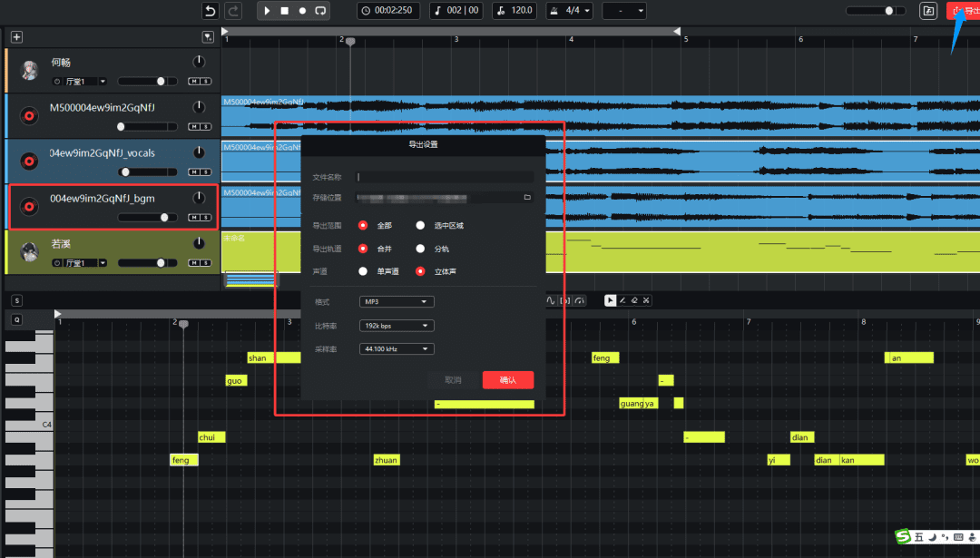Click the 若溪 singer avatar
Screen dimensions: 980x558
[x=29, y=252]
